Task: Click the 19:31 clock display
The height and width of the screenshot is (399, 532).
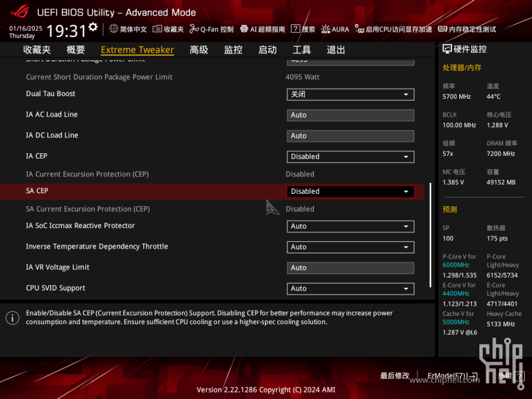Action: tap(66, 31)
